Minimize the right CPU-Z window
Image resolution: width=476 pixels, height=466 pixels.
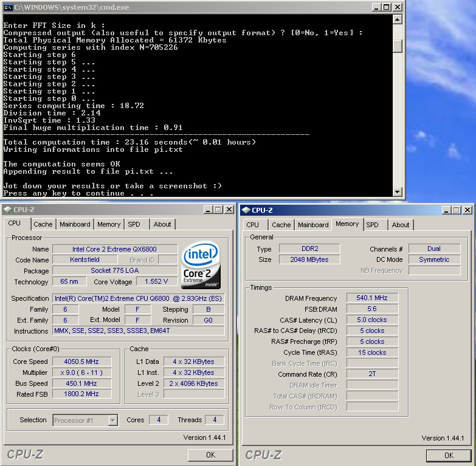446,210
